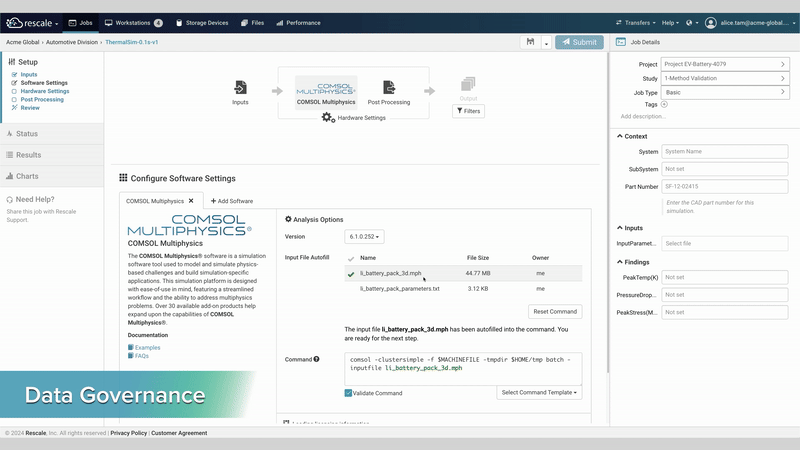Toggle the select-all files checkmark header
800x450 pixels.
coord(351,258)
